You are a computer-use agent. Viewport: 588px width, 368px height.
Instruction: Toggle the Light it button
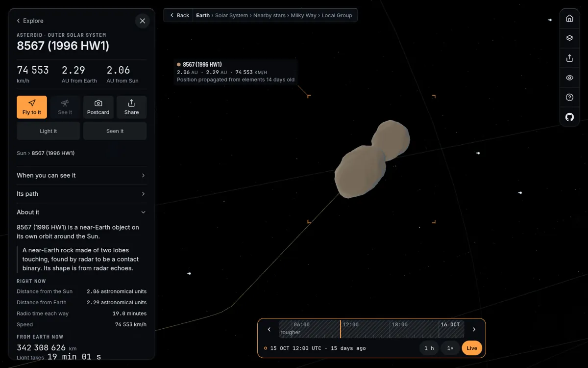[x=48, y=131]
